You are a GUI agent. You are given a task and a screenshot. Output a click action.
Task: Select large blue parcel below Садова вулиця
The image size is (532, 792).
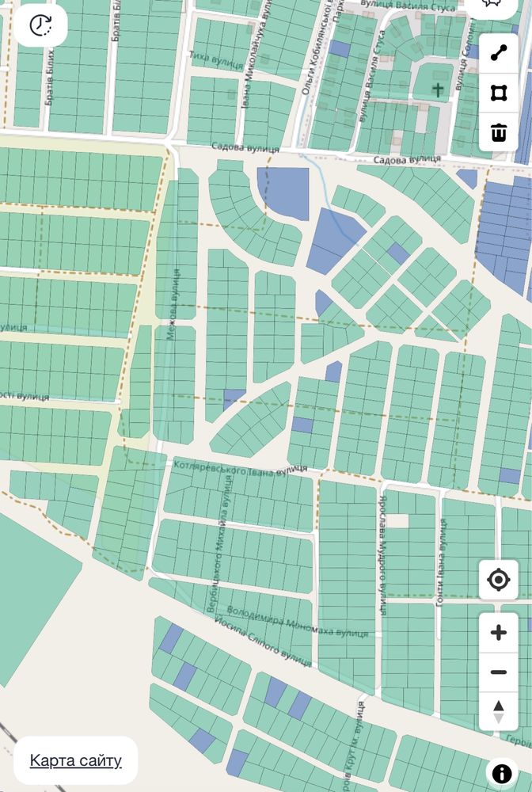click(284, 192)
